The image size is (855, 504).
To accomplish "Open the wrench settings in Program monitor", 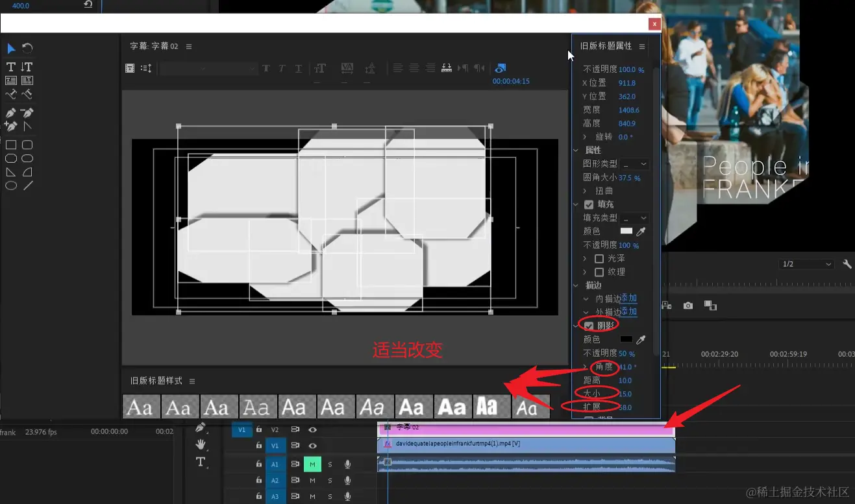I will coord(847,264).
